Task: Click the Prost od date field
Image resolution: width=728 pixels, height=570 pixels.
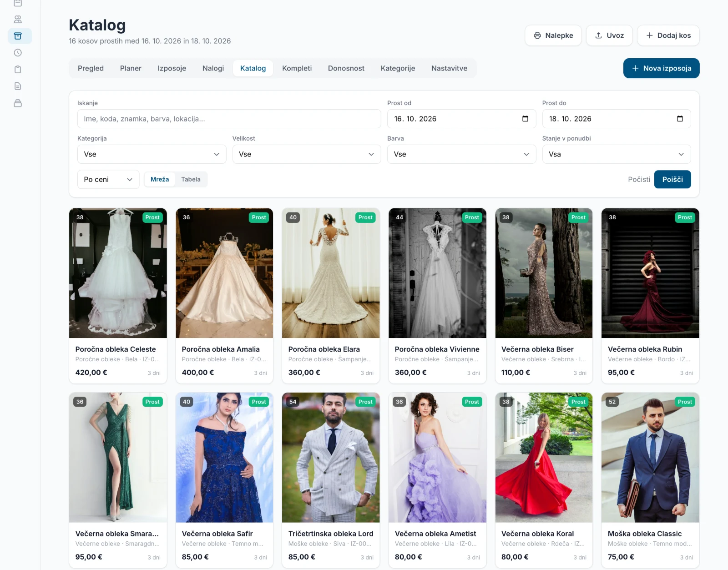Action: pos(461,119)
